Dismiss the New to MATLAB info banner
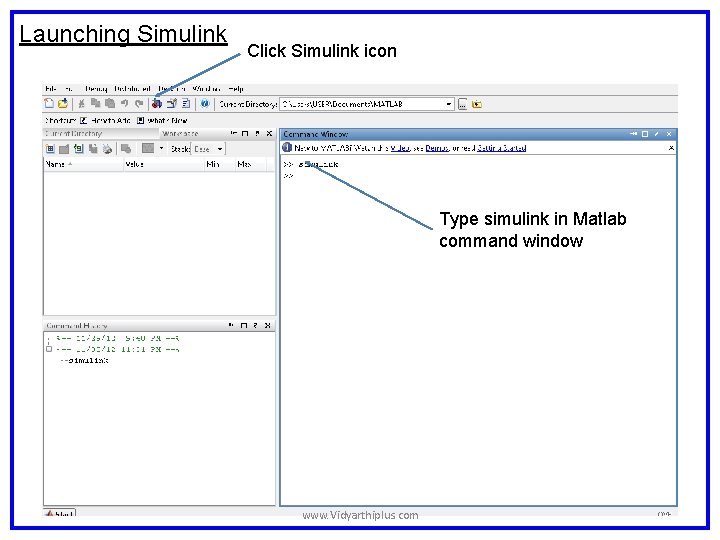 [671, 148]
